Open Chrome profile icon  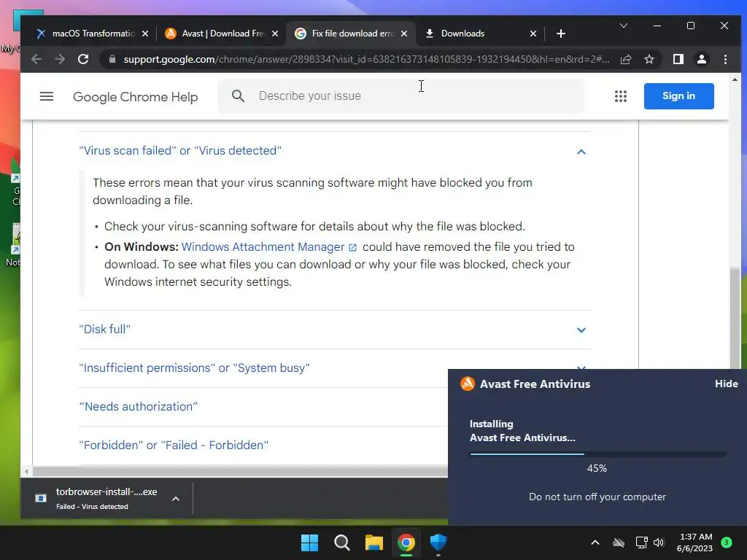point(701,59)
